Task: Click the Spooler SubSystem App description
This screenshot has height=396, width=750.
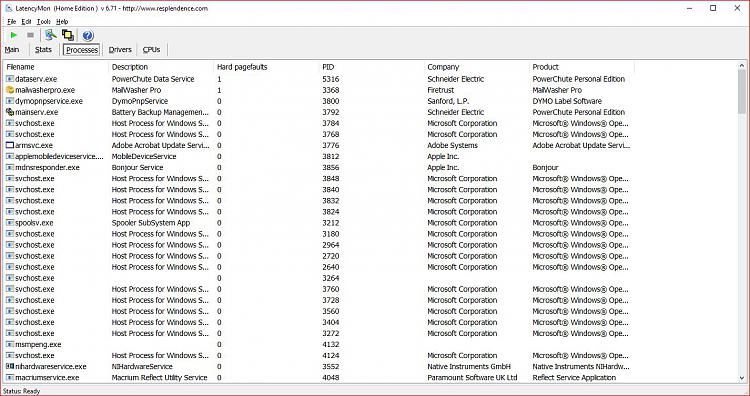Action: click(151, 223)
